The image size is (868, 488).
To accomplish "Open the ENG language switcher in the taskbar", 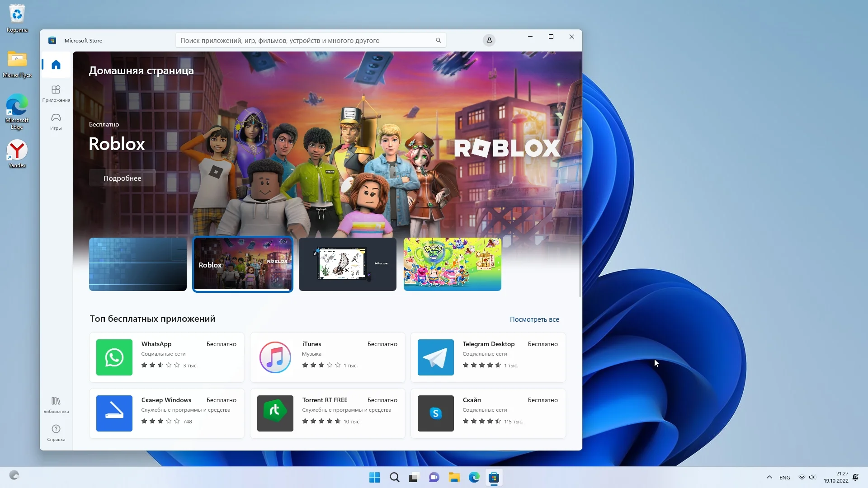I will 784,477.
